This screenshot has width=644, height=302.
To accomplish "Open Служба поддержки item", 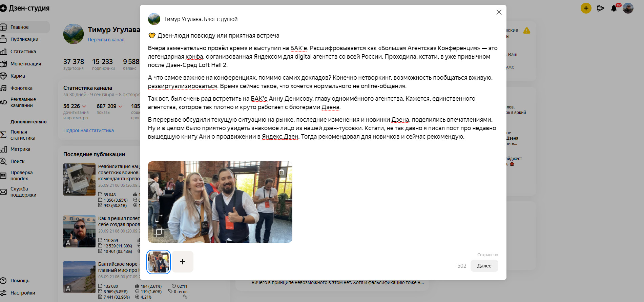I will 23,192.
